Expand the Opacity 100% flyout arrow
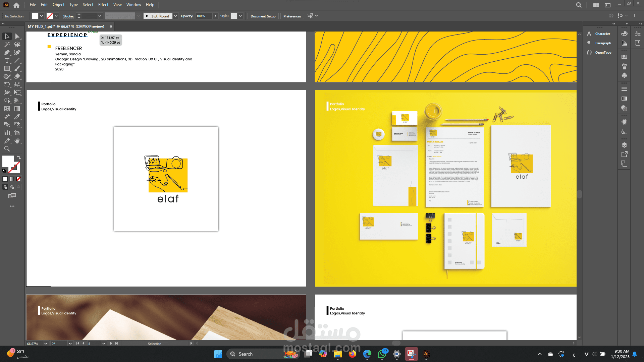Viewport: 644px width, 362px height. click(215, 16)
